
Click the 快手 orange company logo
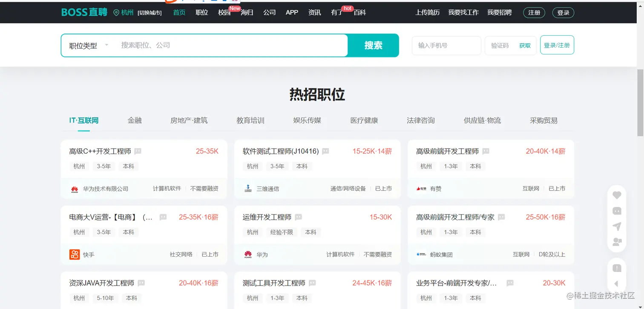tap(75, 255)
